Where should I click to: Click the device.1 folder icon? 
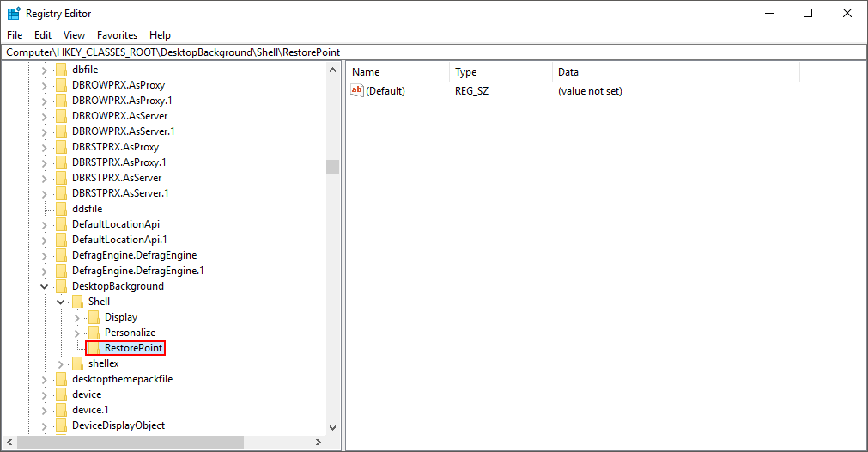pos(62,411)
